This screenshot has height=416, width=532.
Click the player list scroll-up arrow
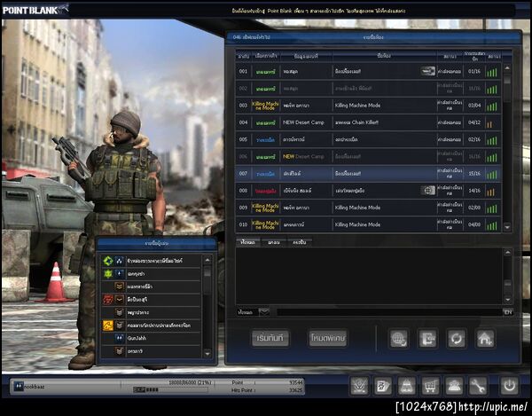(x=207, y=260)
